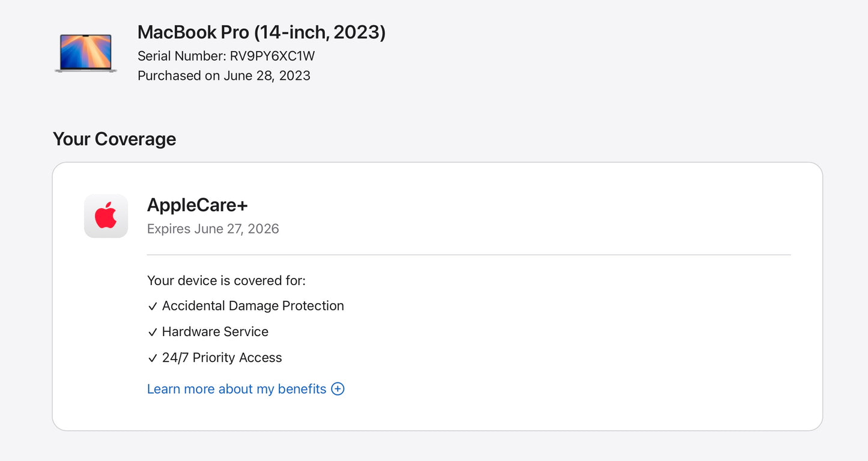Select the Accidental Damage Protection entry

[x=253, y=306]
